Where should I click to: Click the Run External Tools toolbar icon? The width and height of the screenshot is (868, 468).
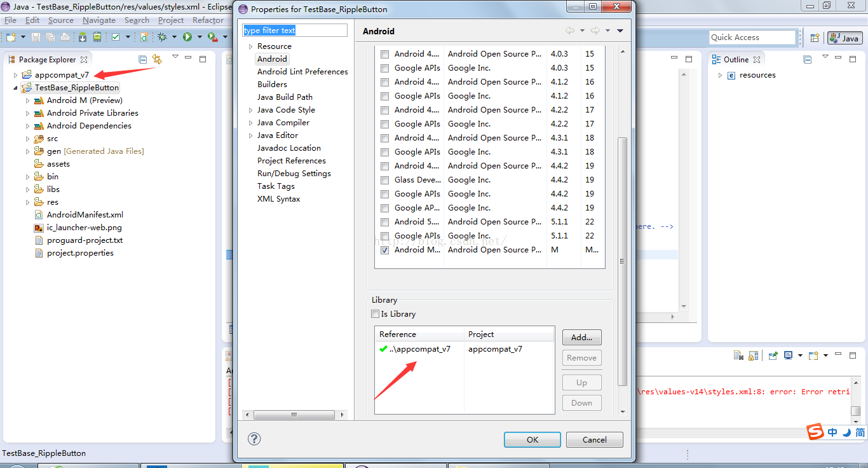[212, 38]
